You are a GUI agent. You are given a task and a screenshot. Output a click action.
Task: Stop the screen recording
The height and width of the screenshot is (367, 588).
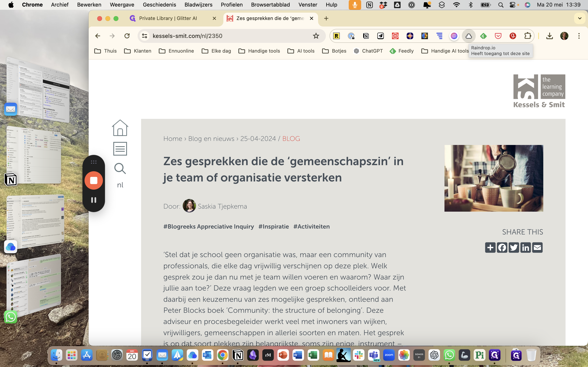pyautogui.click(x=94, y=180)
